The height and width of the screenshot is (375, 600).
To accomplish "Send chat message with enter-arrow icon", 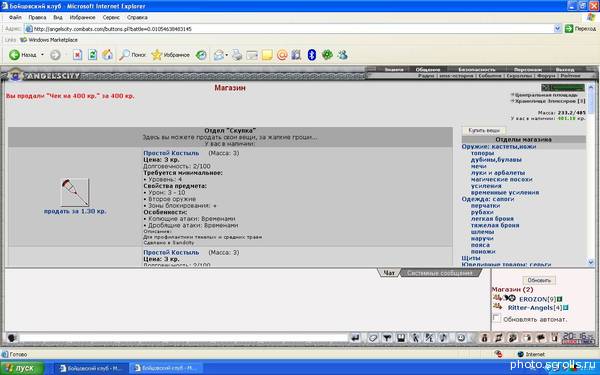I will [355, 338].
